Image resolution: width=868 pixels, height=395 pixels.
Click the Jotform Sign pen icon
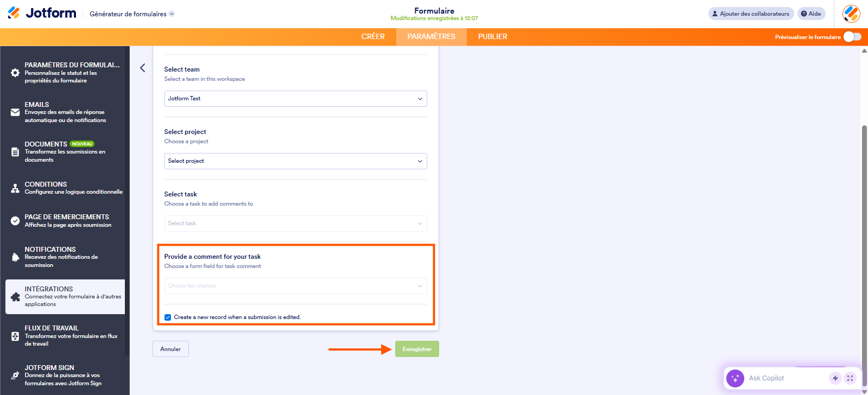(15, 375)
